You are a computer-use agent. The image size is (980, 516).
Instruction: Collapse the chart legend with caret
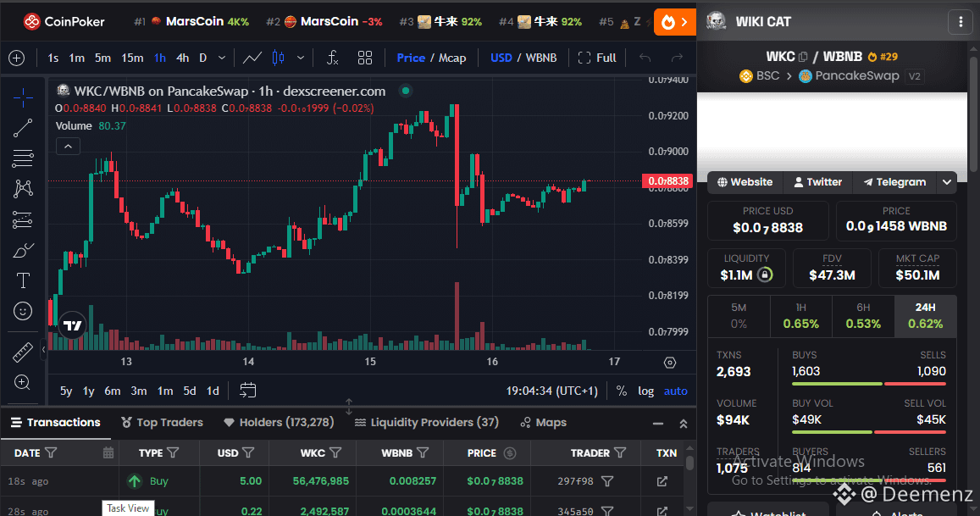click(68, 147)
